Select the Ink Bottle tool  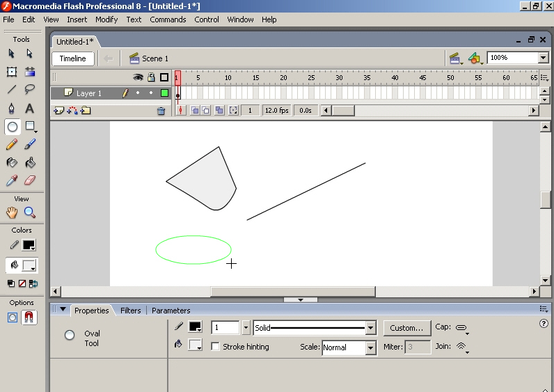[x=12, y=163]
